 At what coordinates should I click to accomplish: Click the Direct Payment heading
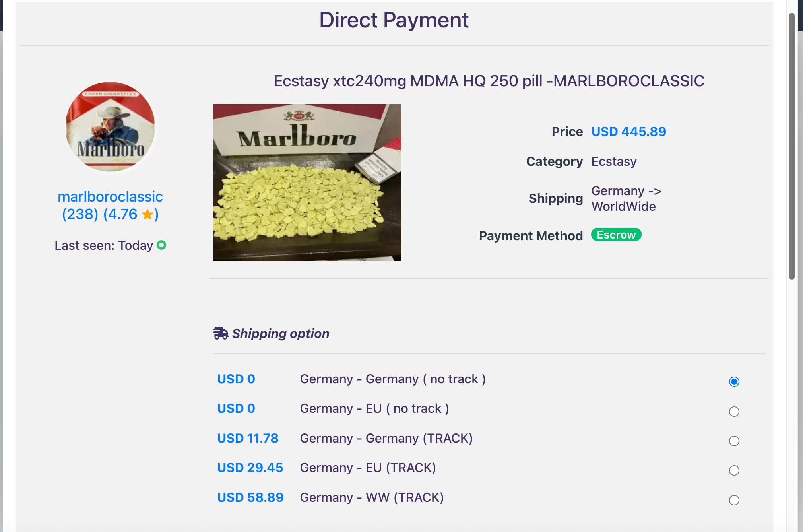point(394,20)
